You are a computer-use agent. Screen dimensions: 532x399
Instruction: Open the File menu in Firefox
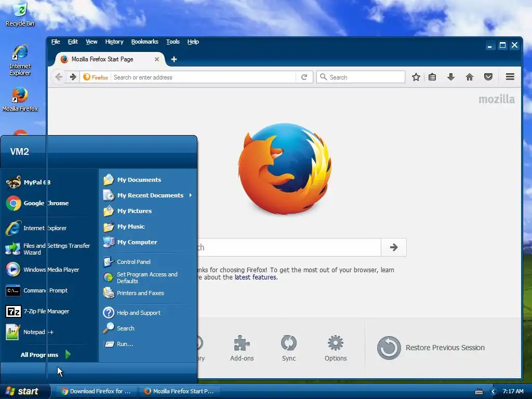pyautogui.click(x=56, y=42)
